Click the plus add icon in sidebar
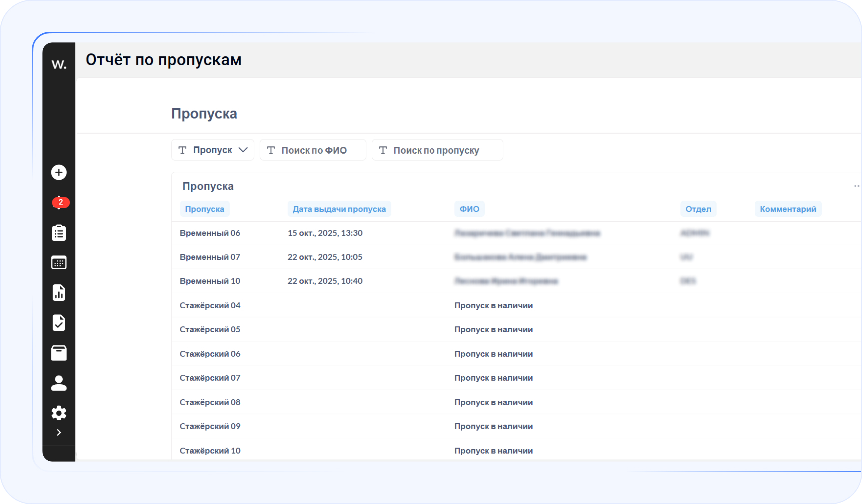862x504 pixels. (59, 172)
